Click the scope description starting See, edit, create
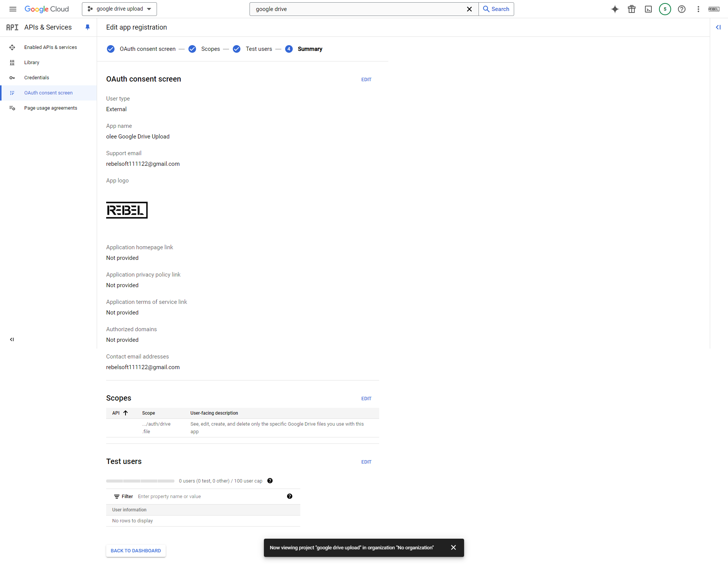This screenshot has height=566, width=728. (x=277, y=428)
